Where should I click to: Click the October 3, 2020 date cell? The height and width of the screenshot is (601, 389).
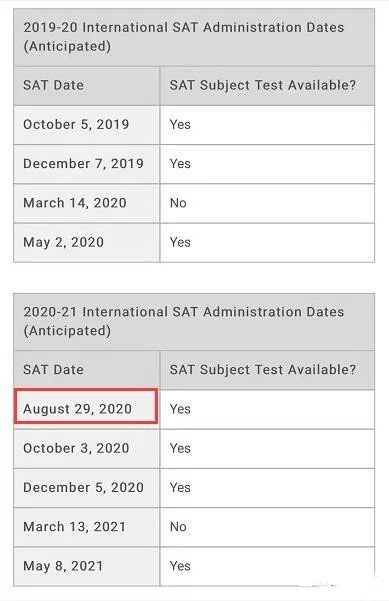87,449
